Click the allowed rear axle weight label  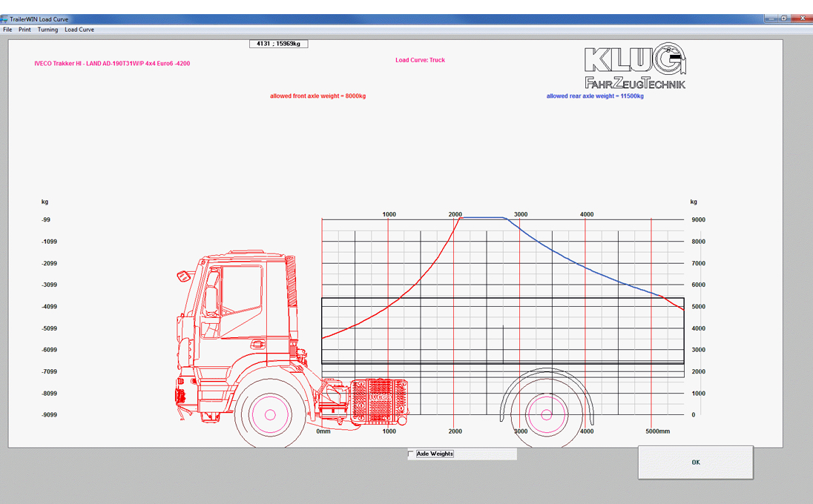pyautogui.click(x=595, y=96)
